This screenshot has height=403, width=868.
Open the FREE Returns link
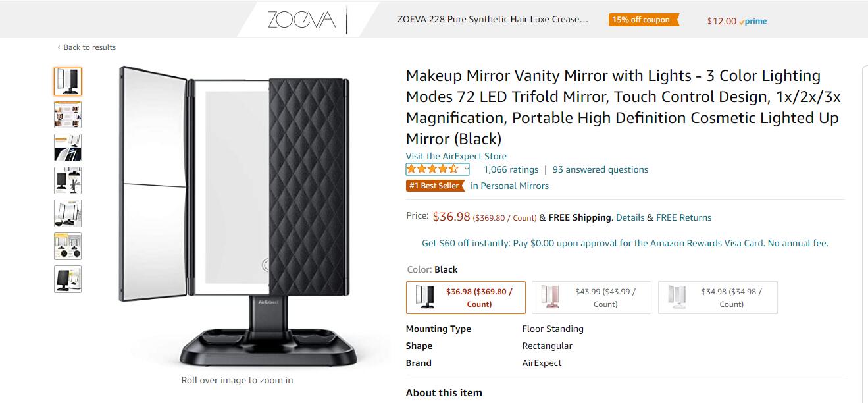coord(684,217)
